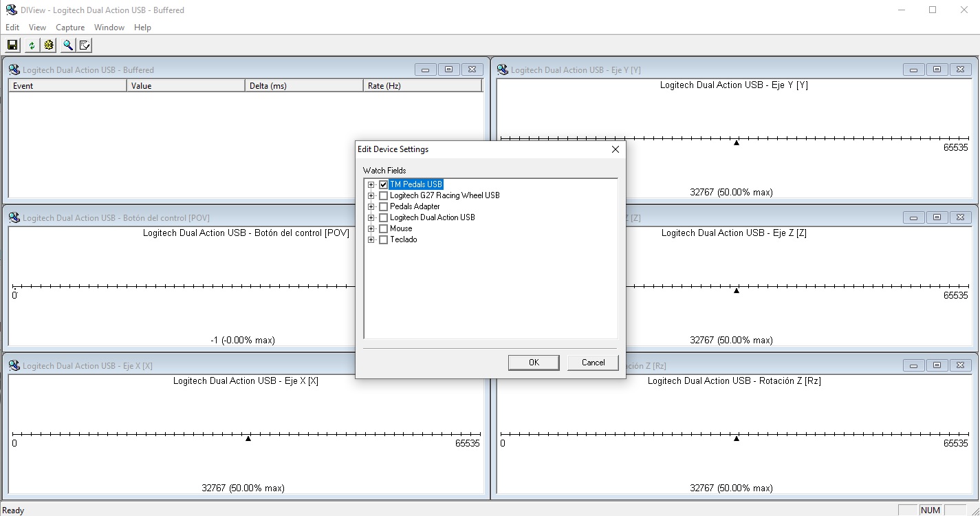The height and width of the screenshot is (516, 980).
Task: Uncheck the TM Pedals USB checkbox
Action: (x=384, y=184)
